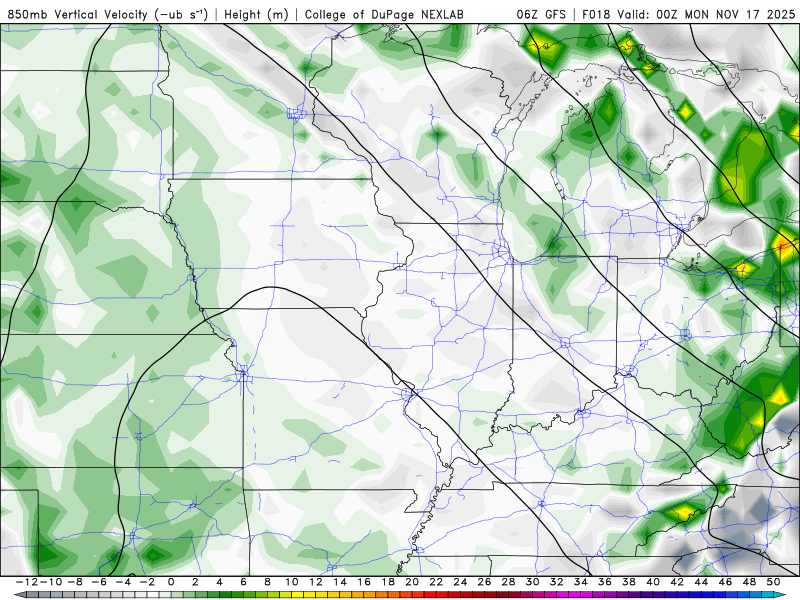Click the '50' color scale label
Screen dimensions: 800x600
(x=773, y=582)
